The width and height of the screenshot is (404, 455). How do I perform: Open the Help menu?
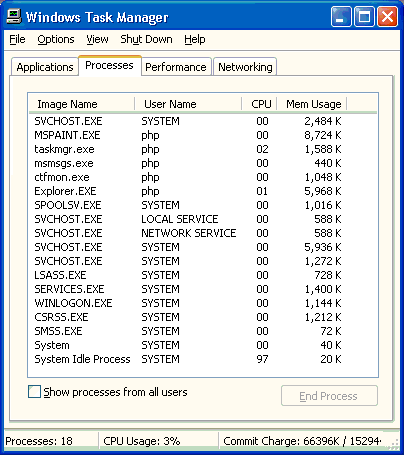(195, 39)
